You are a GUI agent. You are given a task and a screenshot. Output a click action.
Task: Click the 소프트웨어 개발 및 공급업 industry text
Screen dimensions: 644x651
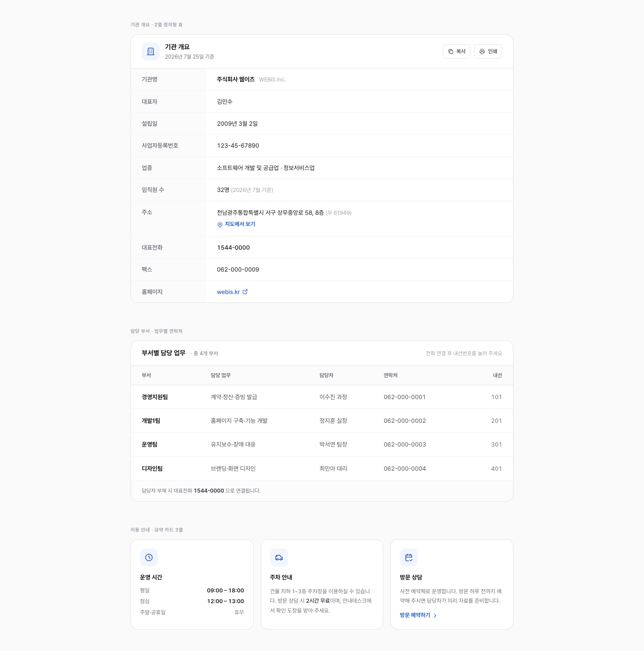pos(248,168)
